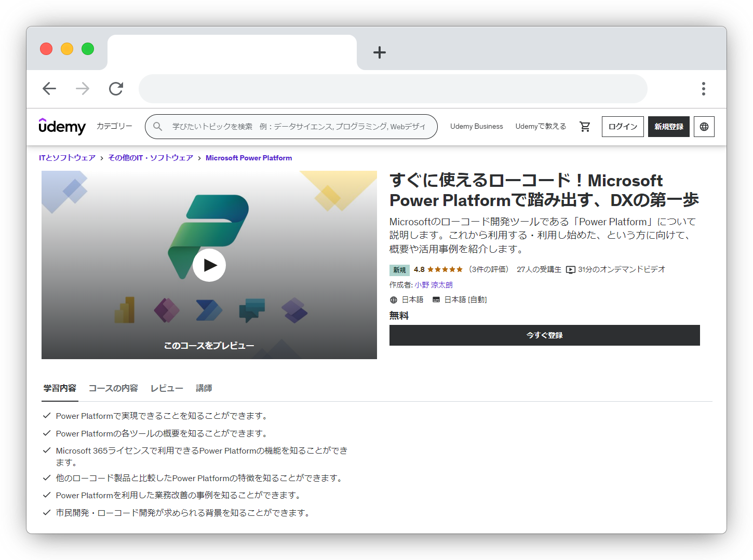The width and height of the screenshot is (753, 560).
Task: Go back with browser back arrow
Action: 49,89
